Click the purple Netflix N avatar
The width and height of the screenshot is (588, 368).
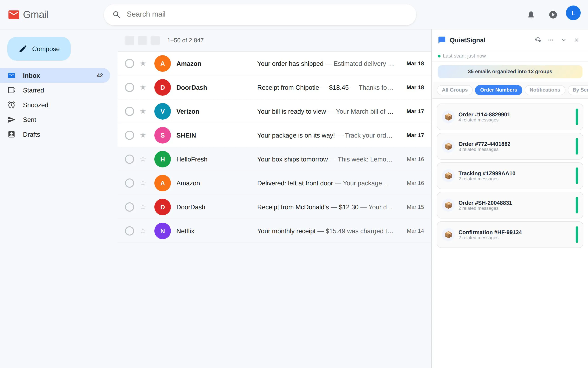(x=163, y=231)
